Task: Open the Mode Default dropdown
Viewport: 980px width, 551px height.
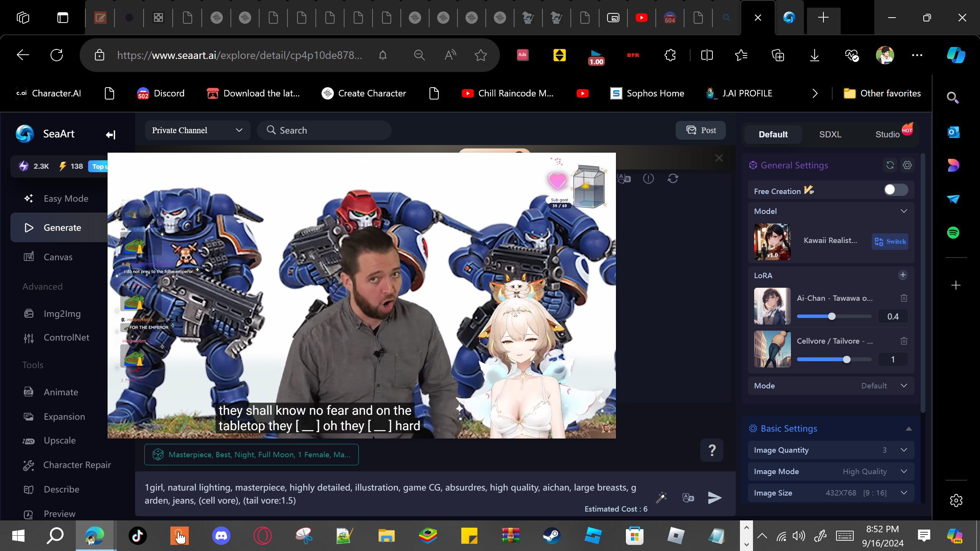Action: pyautogui.click(x=831, y=386)
